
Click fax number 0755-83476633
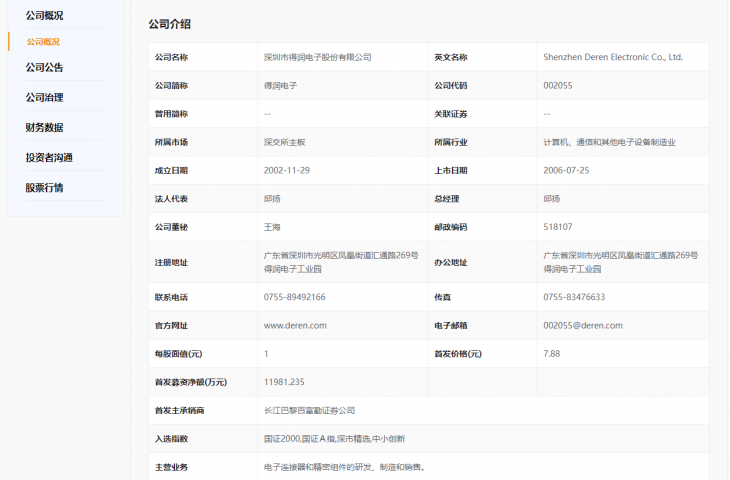click(x=574, y=297)
